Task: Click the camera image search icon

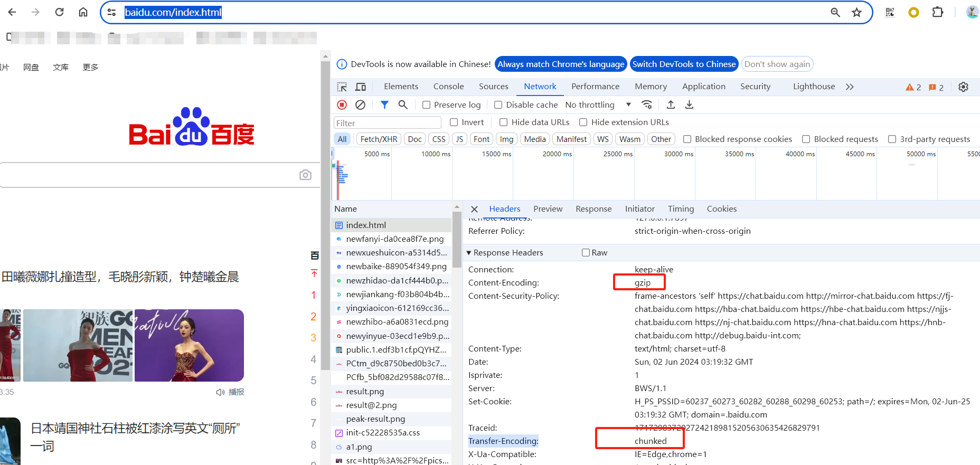Action: click(305, 175)
